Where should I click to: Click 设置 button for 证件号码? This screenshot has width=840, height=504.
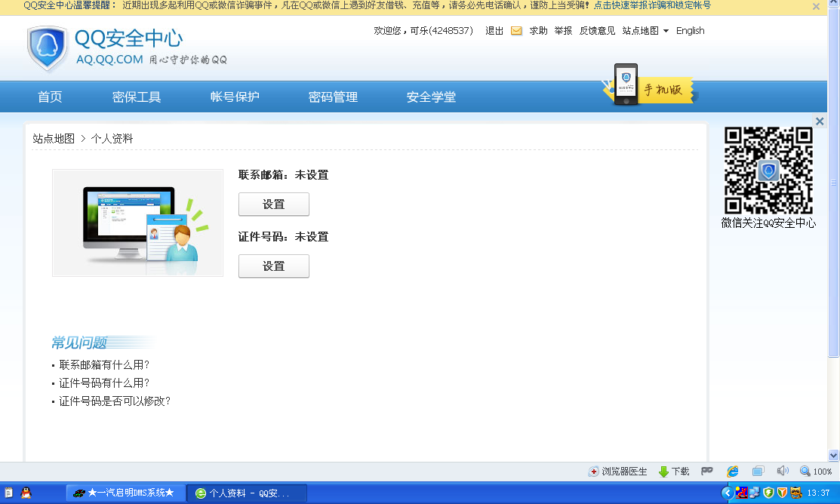click(274, 266)
